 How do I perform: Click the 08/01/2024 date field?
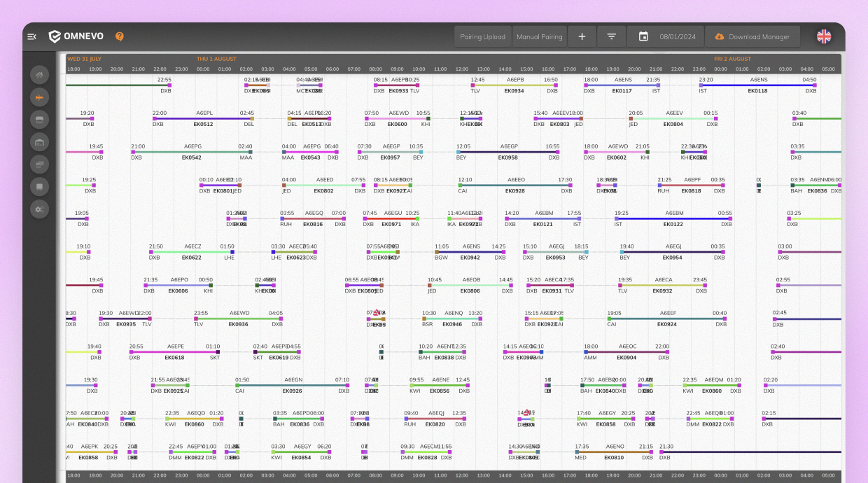coord(678,37)
